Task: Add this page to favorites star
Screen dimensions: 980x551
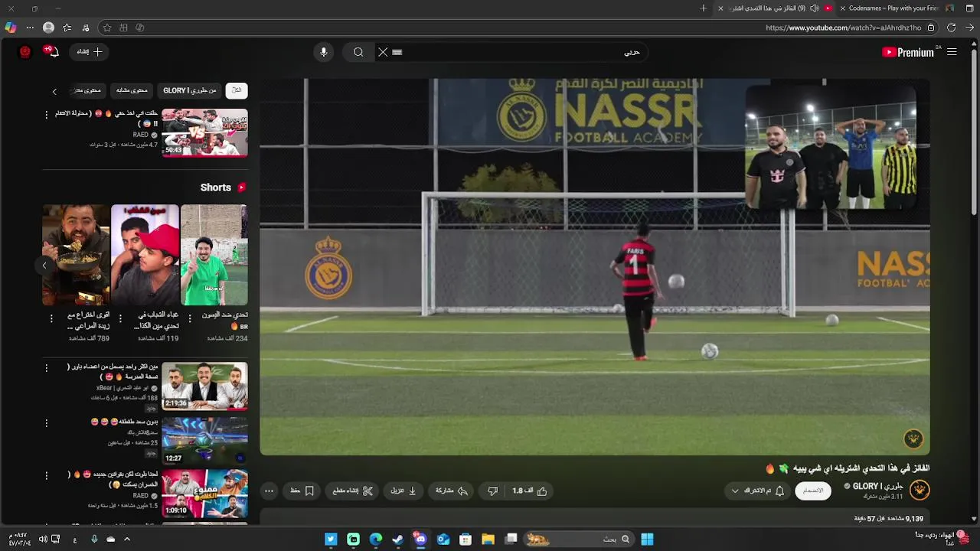Action: [107, 28]
